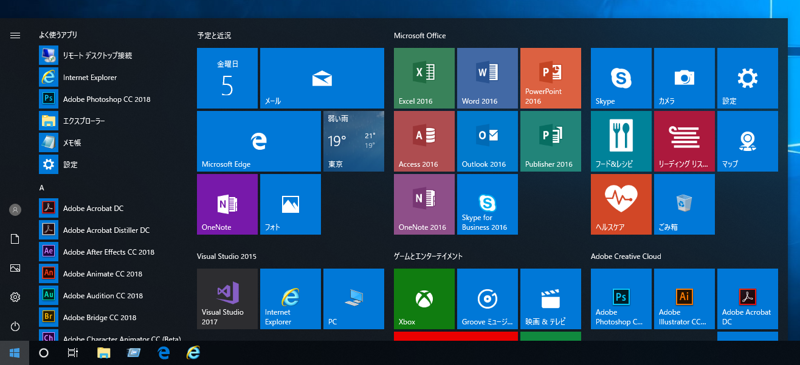Click the ゲームとエンターテイメント group title

[428, 256]
